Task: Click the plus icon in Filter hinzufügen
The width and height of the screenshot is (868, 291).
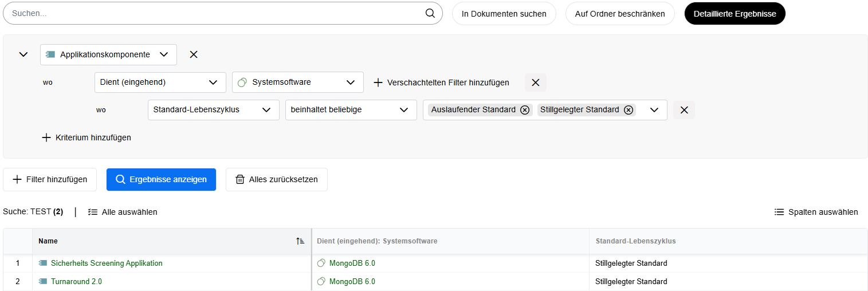Action: point(17,179)
